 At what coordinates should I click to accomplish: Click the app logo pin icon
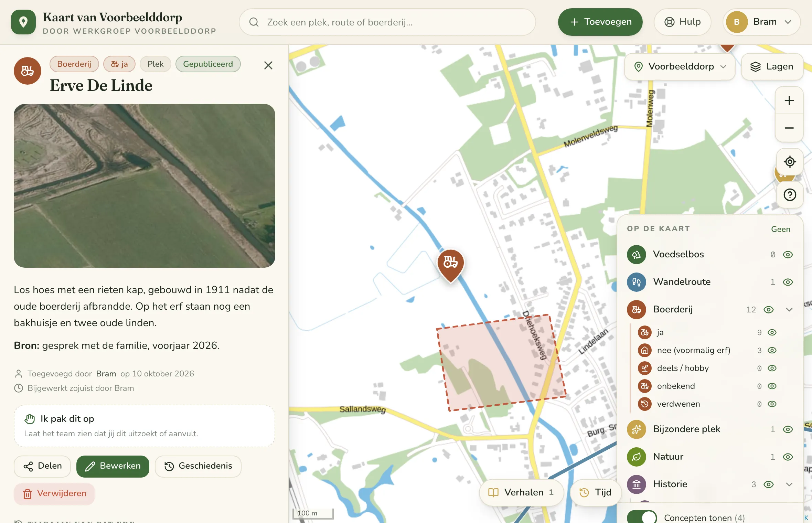coord(23,22)
